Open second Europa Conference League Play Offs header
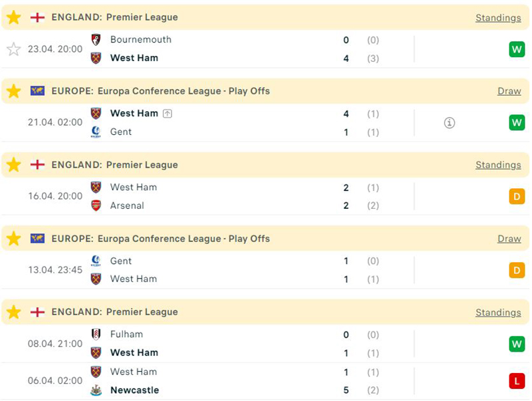This screenshot has width=532, height=401. point(160,239)
